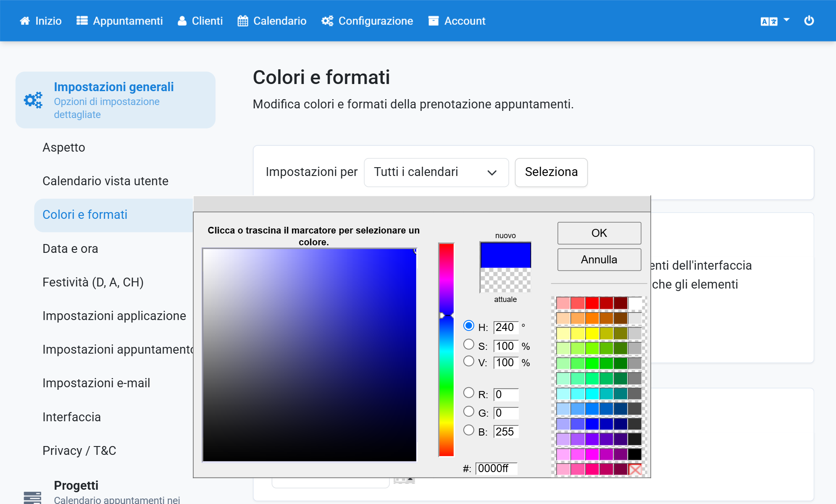The width and height of the screenshot is (836, 504).
Task: Click the Progetti server icon
Action: pos(32,497)
